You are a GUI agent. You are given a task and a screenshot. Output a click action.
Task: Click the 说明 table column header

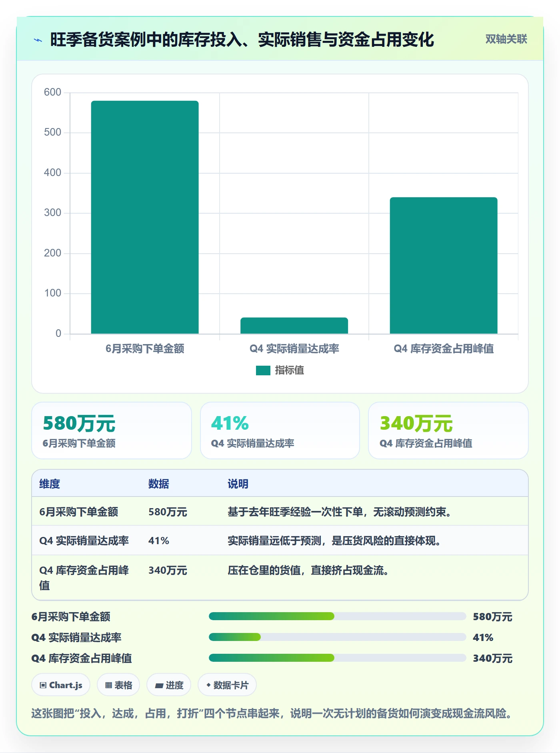click(x=238, y=484)
